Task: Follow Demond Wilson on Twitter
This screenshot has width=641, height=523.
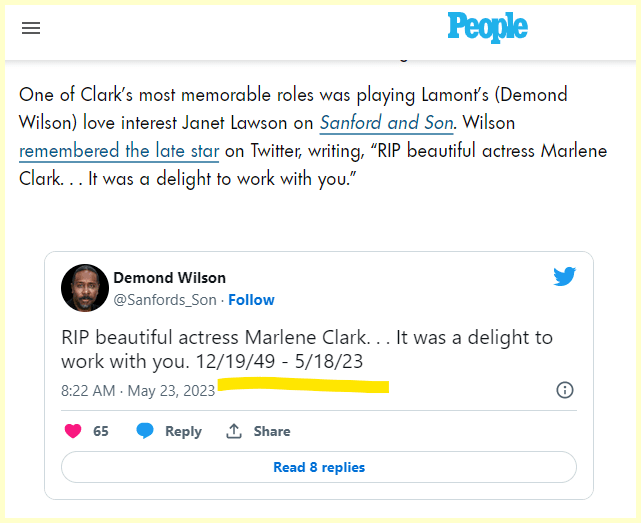Action: tap(252, 299)
